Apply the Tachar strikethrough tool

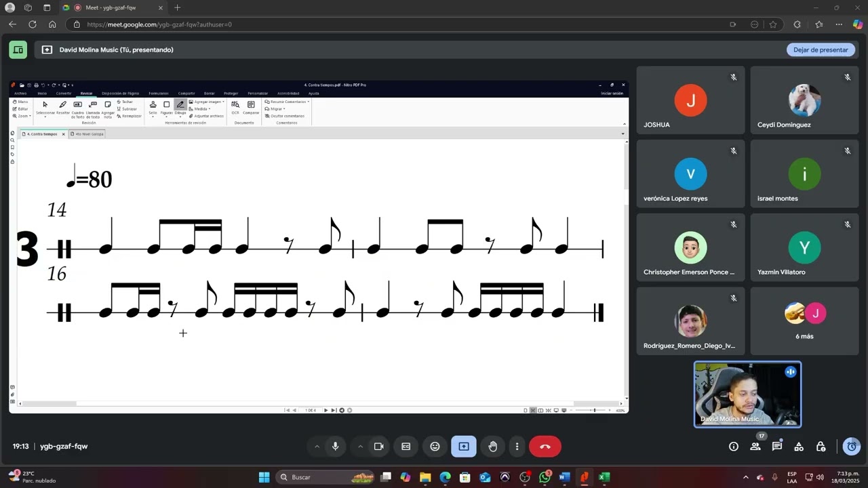125,102
